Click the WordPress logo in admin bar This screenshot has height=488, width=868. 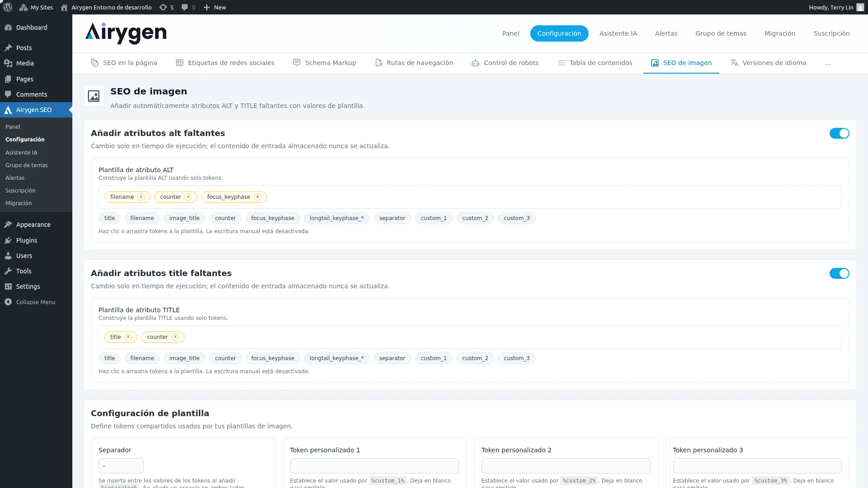(8, 7)
